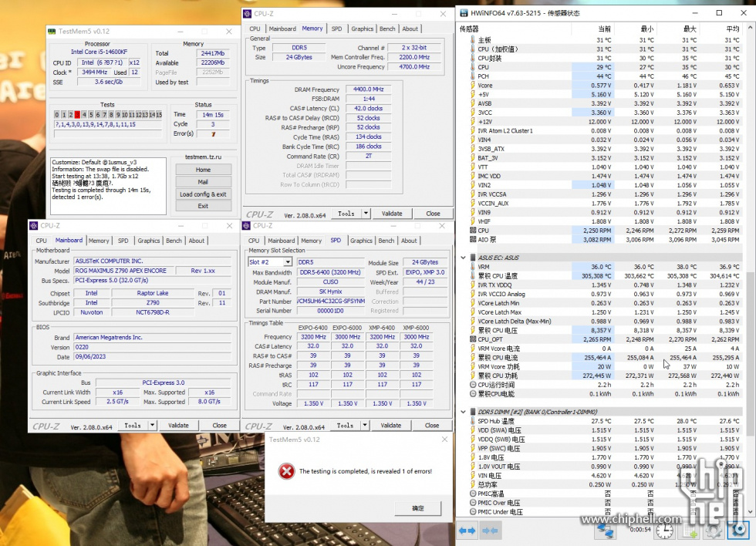Click Validate in CPU-Z SPD window
The height and width of the screenshot is (546, 756).
(x=391, y=426)
